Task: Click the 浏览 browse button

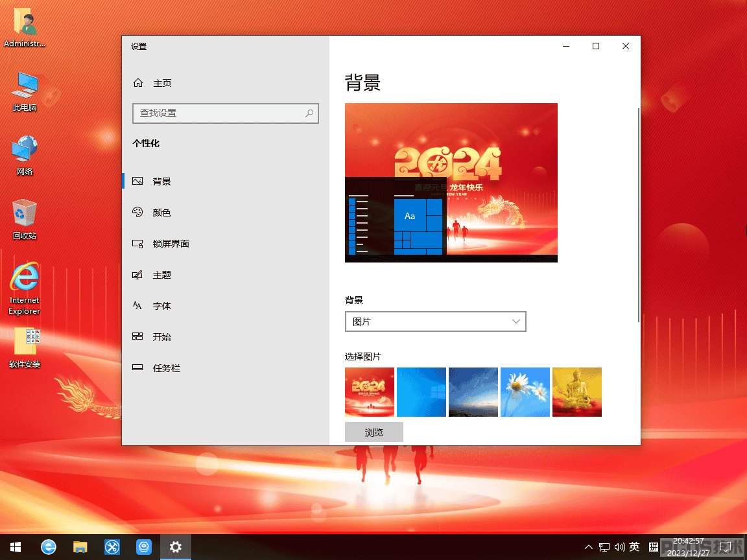Action: coord(374,432)
